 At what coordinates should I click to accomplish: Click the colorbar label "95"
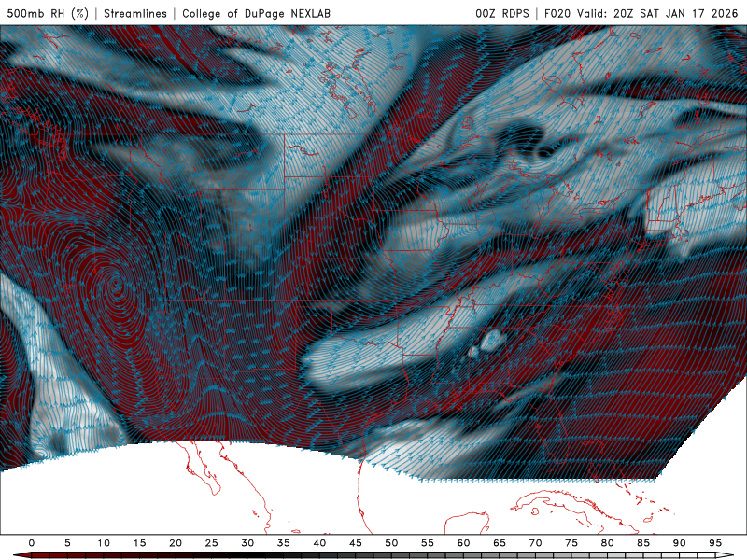[715, 543]
